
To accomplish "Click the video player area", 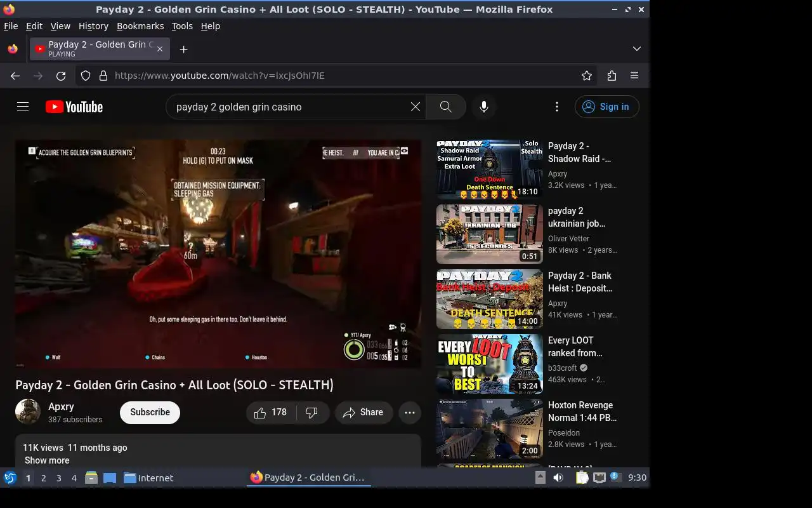I will coord(218,254).
